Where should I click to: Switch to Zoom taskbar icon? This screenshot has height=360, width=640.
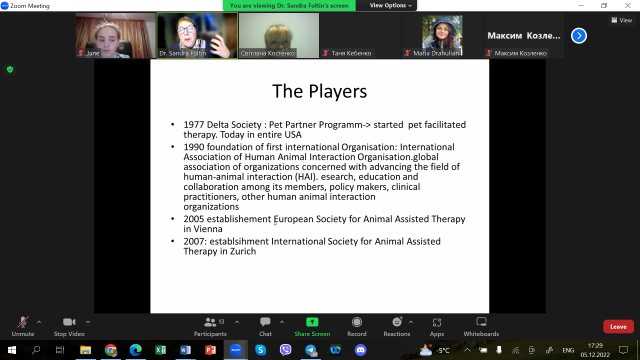[x=236, y=350]
